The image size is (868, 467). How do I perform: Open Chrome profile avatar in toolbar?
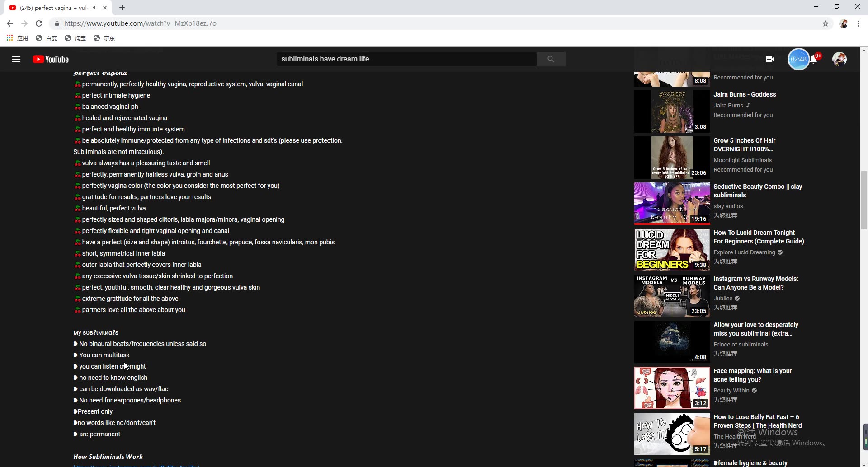[844, 23]
